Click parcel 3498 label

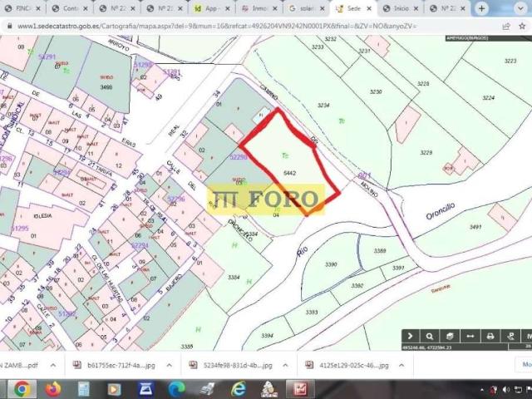pyautogui.click(x=106, y=87)
